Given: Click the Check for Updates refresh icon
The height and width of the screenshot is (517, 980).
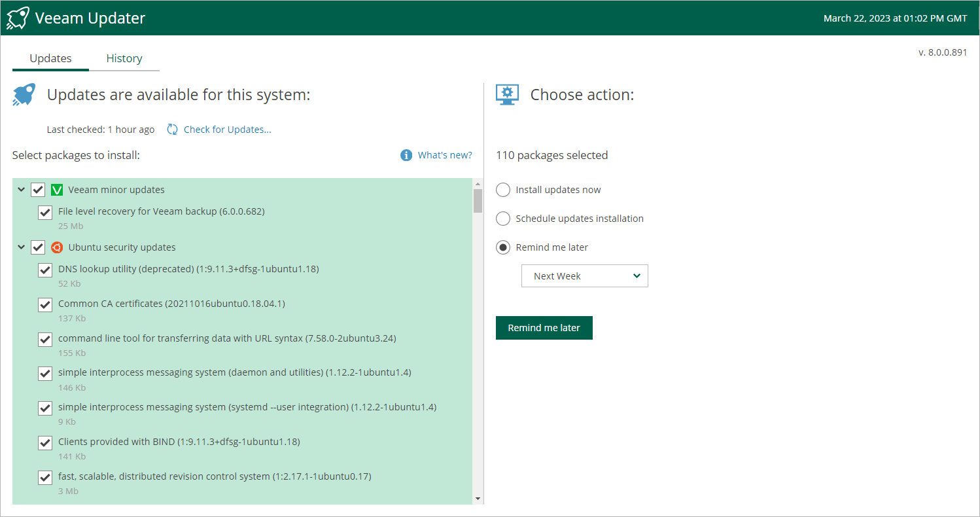Looking at the screenshot, I should (172, 130).
